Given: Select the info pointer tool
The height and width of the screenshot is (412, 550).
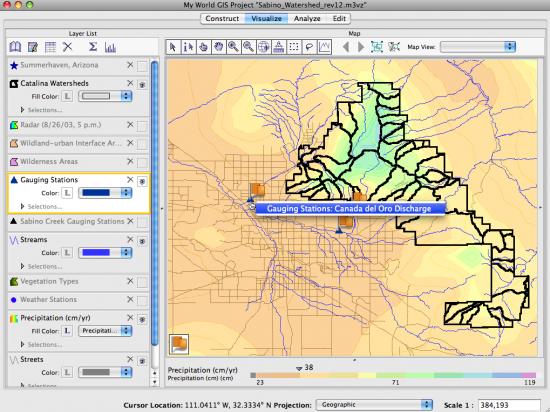Looking at the screenshot, I should (x=188, y=47).
